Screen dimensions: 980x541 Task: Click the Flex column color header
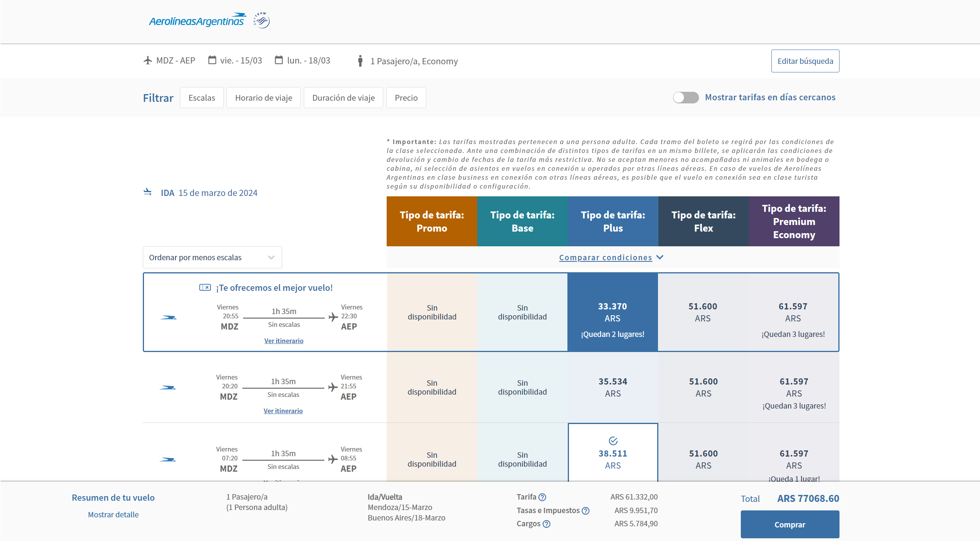(x=703, y=221)
